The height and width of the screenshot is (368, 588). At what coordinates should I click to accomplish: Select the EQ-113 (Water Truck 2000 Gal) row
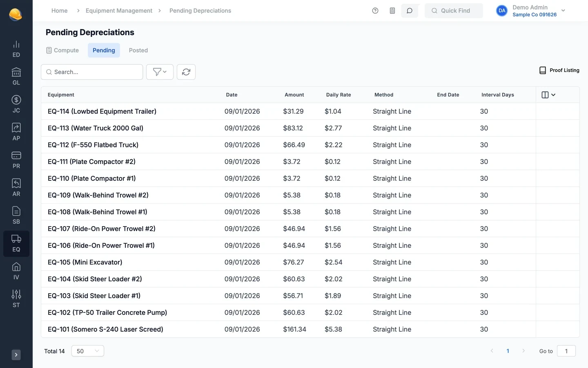click(310, 128)
